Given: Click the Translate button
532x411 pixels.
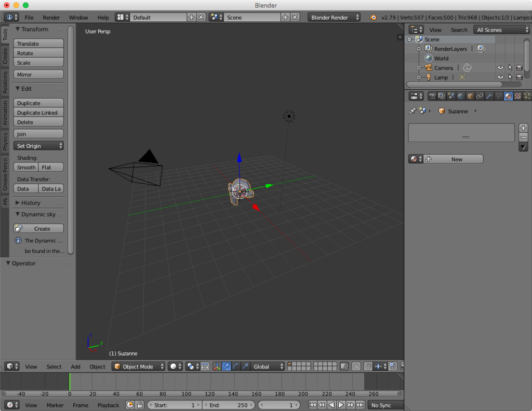Looking at the screenshot, I should 38,44.
